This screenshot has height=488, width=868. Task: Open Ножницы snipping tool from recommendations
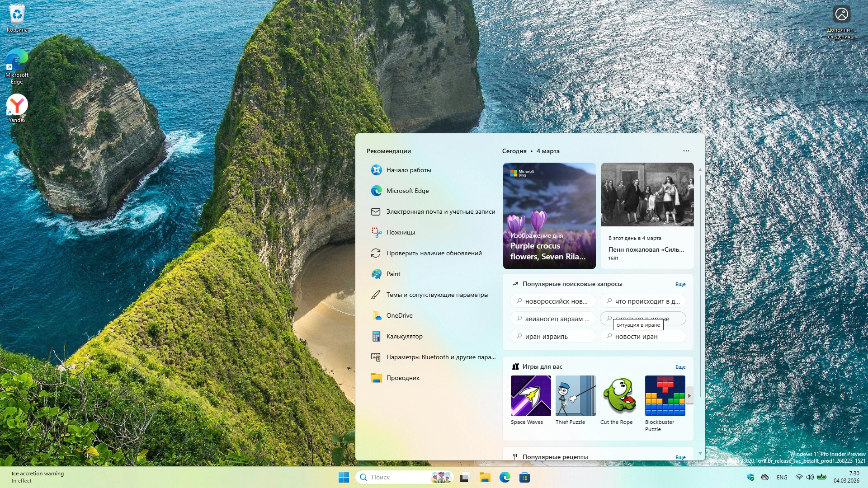[x=400, y=232]
